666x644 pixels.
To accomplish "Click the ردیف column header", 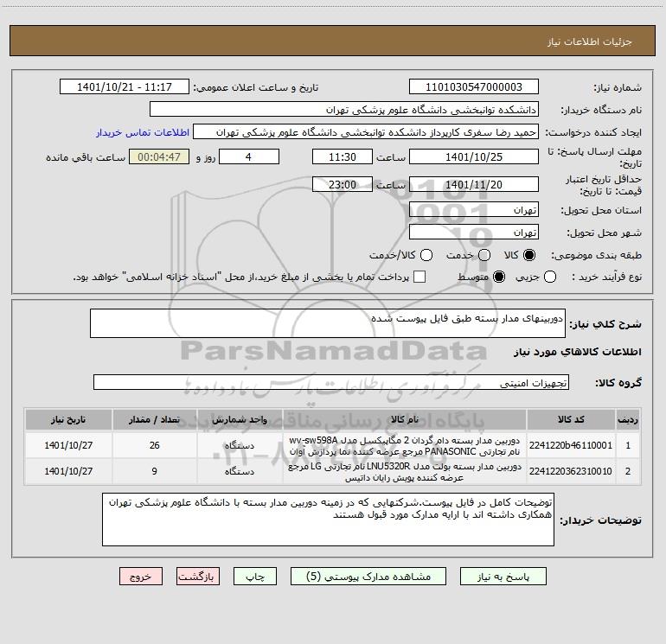I will (x=628, y=419).
